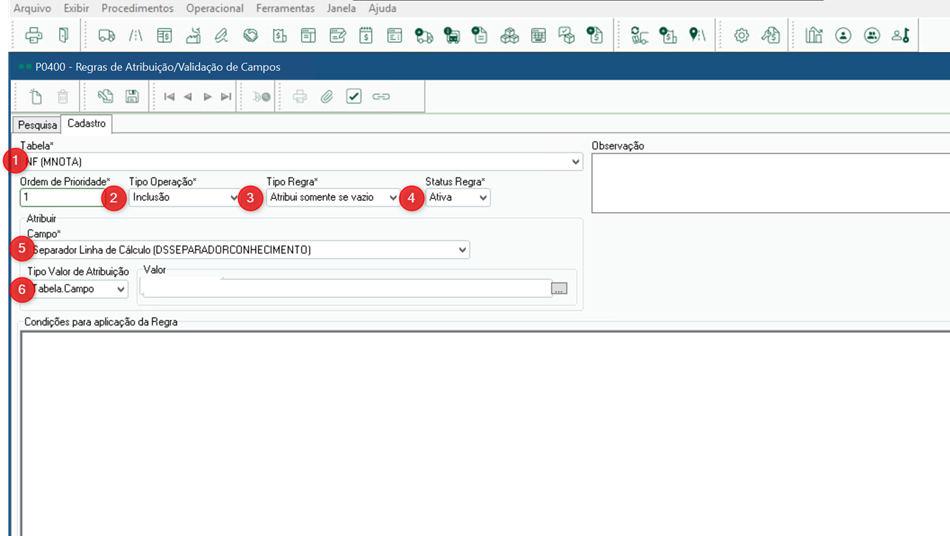The width and height of the screenshot is (950, 536).
Task: Click the Valor text field
Action: (x=345, y=288)
